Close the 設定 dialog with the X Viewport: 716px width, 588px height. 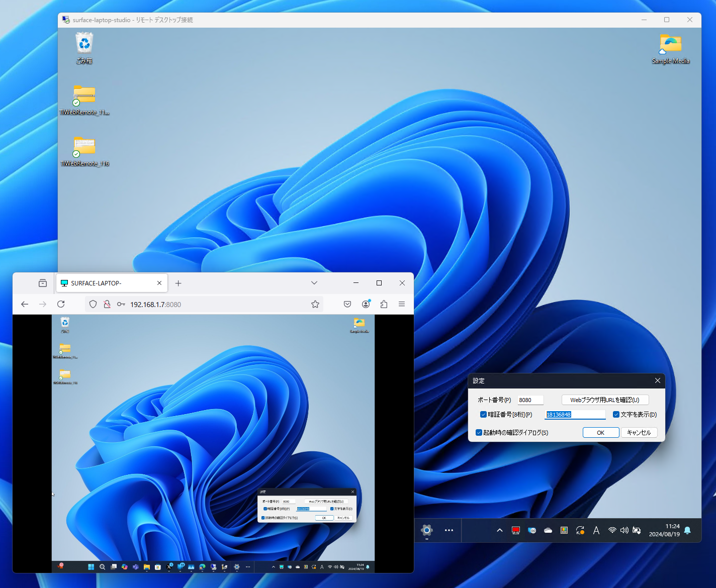(x=658, y=380)
